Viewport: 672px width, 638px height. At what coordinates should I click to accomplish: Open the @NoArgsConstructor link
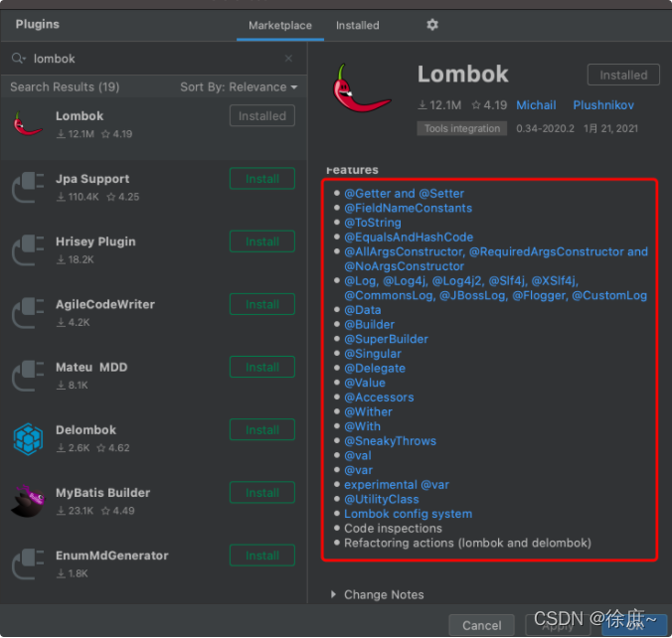(x=404, y=266)
